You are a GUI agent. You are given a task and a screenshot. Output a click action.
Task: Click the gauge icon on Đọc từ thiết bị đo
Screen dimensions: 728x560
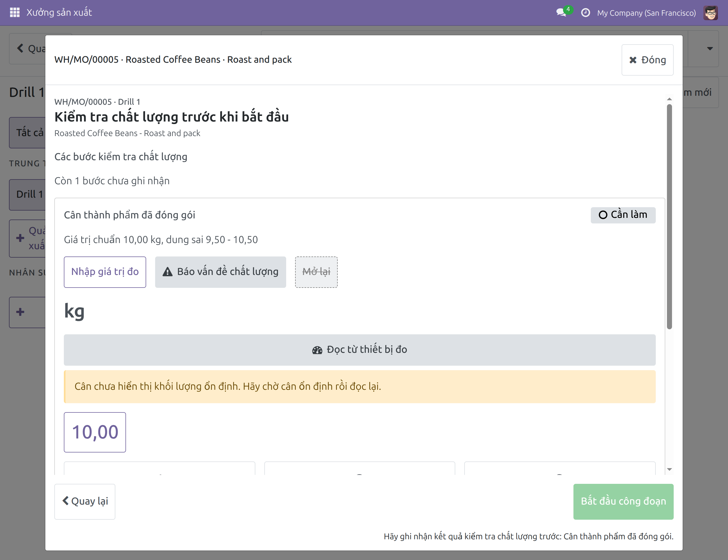click(x=317, y=350)
